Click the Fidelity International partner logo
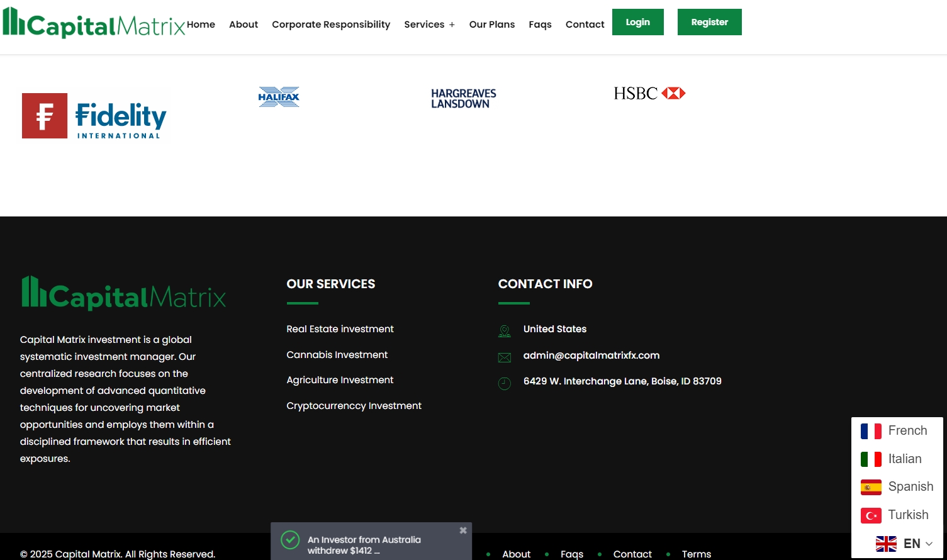 (x=94, y=116)
